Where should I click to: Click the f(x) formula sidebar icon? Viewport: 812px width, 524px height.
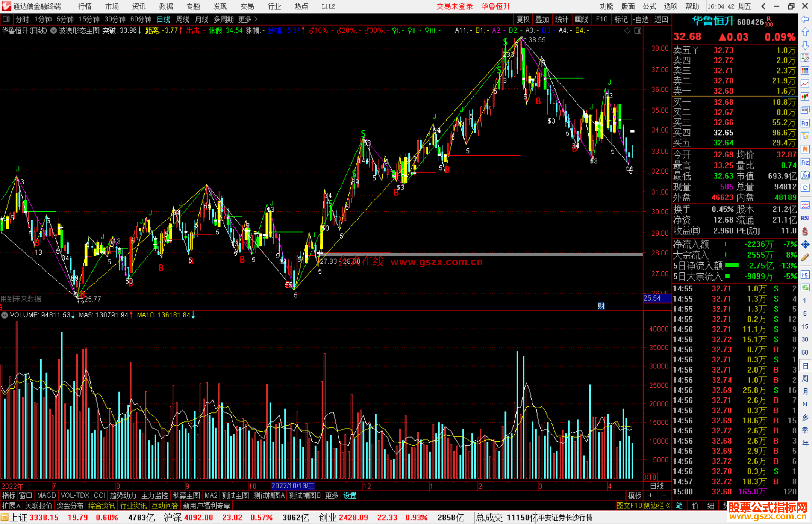(805, 175)
